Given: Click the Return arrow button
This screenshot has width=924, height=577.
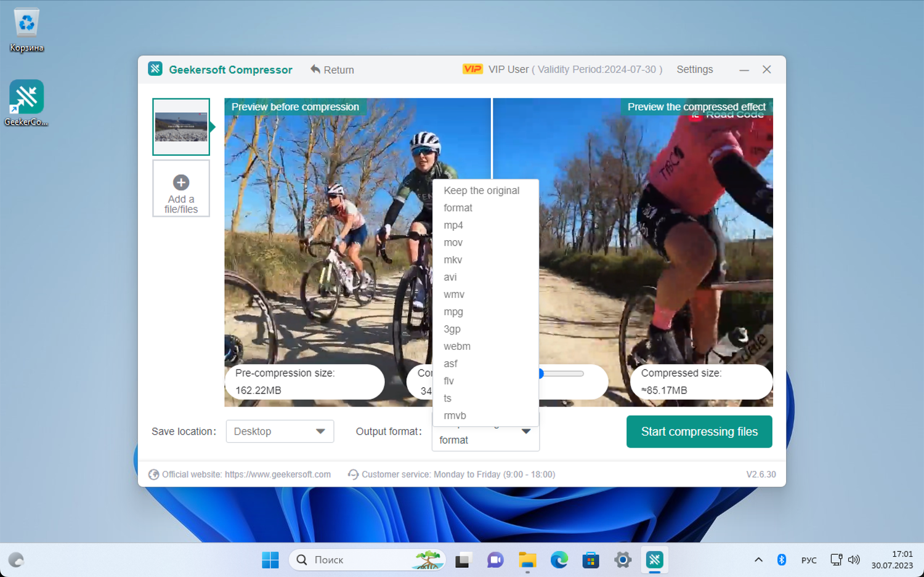Looking at the screenshot, I should tap(332, 70).
